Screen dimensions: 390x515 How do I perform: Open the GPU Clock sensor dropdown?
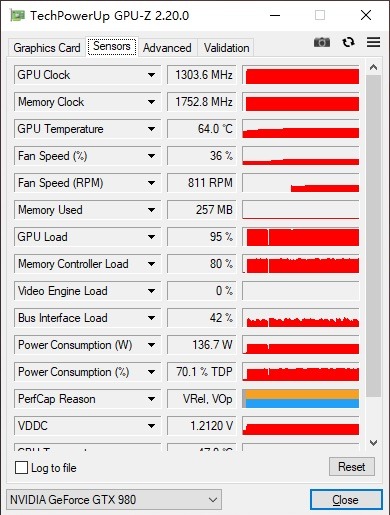(x=151, y=75)
